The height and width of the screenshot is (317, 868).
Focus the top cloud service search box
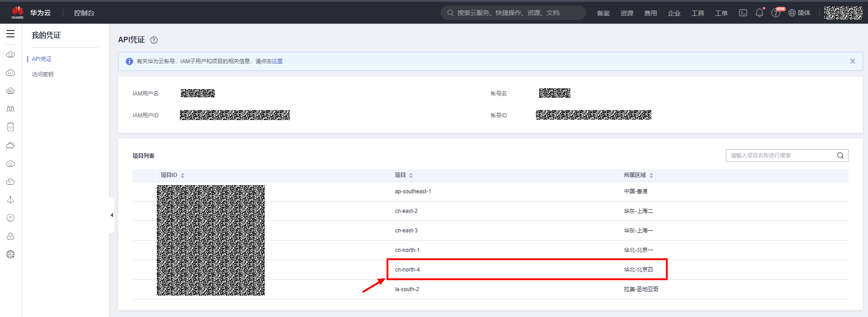click(513, 13)
